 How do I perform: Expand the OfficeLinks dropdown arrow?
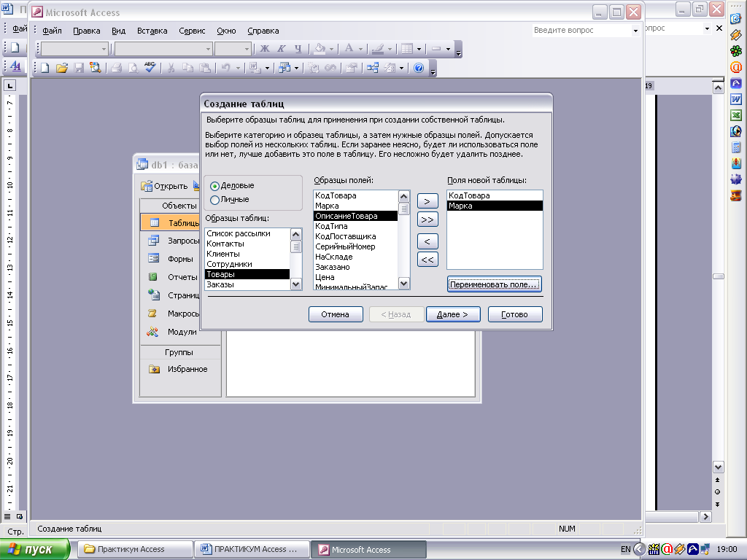[267, 69]
